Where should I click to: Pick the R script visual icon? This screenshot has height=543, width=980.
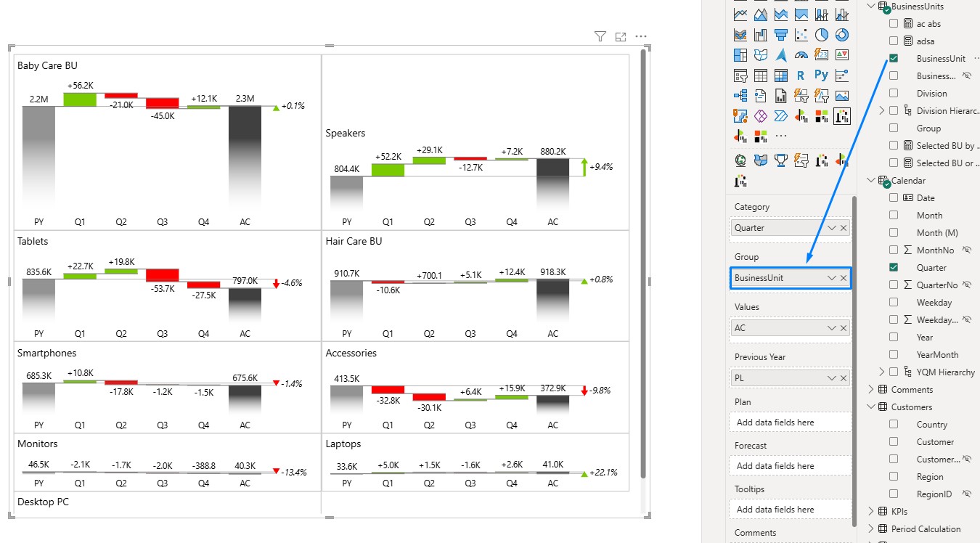(x=801, y=75)
